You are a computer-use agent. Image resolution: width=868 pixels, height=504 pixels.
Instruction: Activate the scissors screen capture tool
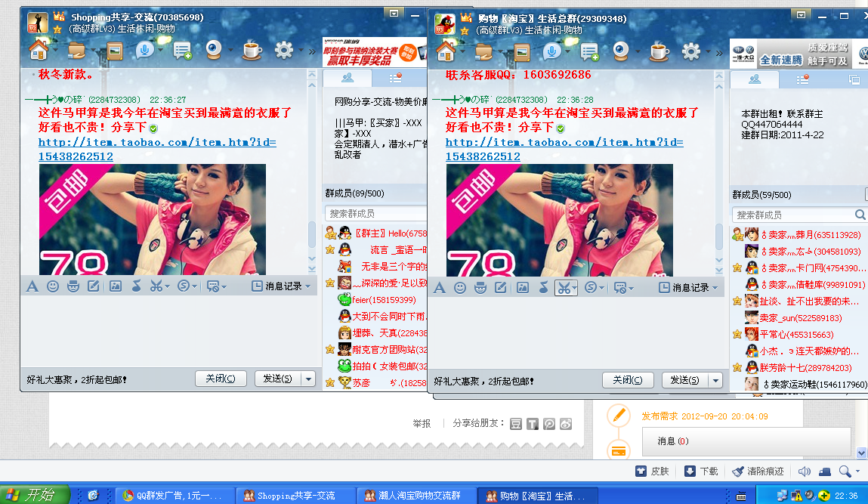pyautogui.click(x=156, y=287)
